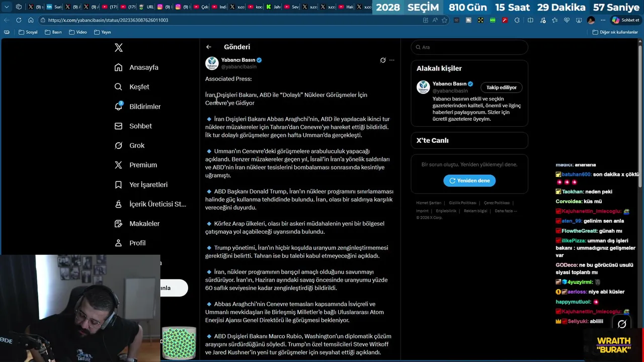Reload the page with the refresh icon
This screenshot has height=362, width=644.
pyautogui.click(x=19, y=20)
